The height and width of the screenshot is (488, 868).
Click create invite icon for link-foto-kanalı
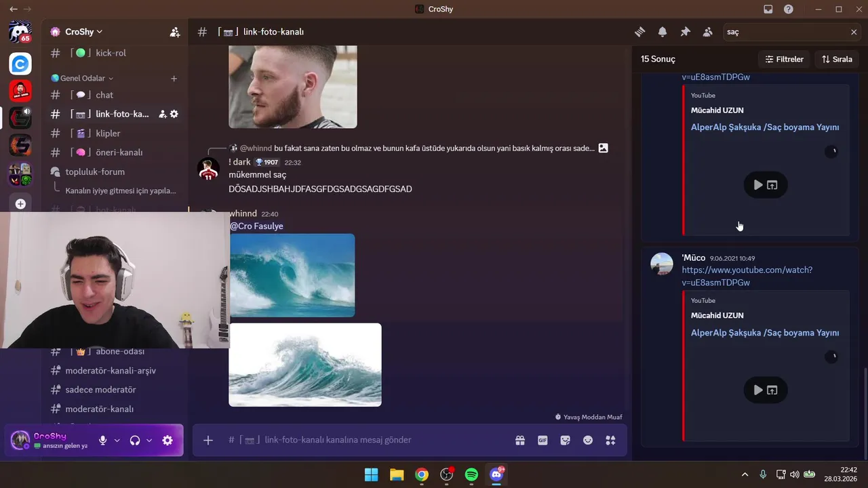[x=163, y=114]
